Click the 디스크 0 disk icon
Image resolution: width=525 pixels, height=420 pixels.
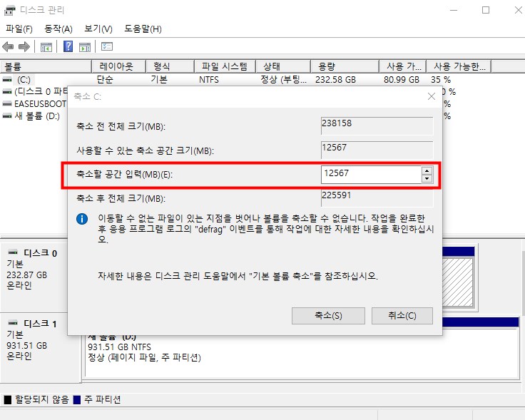pyautogui.click(x=13, y=252)
